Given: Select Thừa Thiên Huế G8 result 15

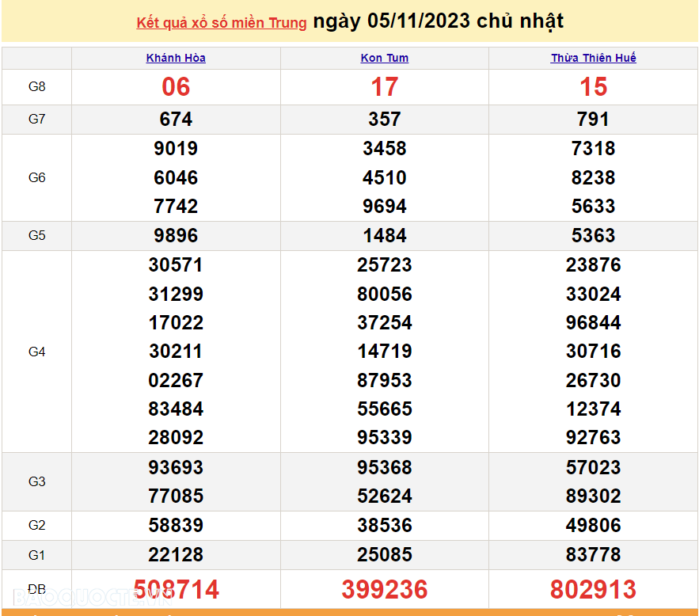Looking at the screenshot, I should tap(593, 87).
